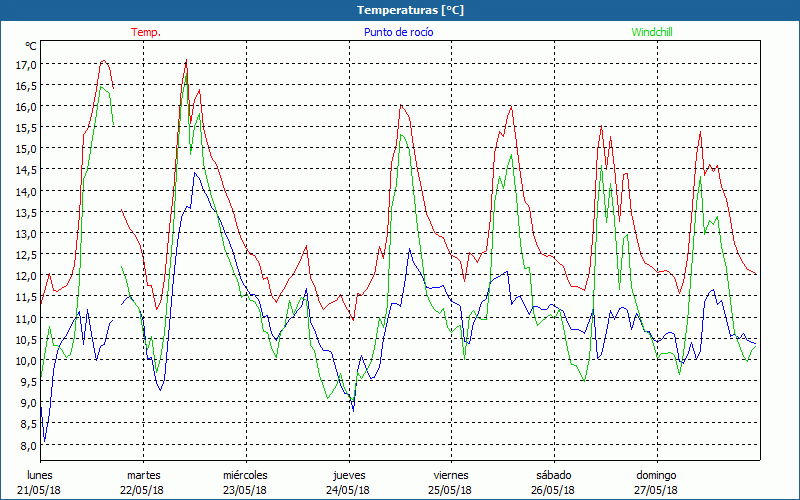
Task: Click the 14,5 y-axis value
Action: click(26, 170)
